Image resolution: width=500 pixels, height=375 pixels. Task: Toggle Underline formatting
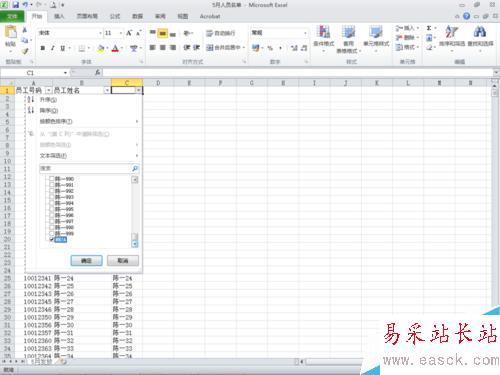pyautogui.click(x=62, y=48)
